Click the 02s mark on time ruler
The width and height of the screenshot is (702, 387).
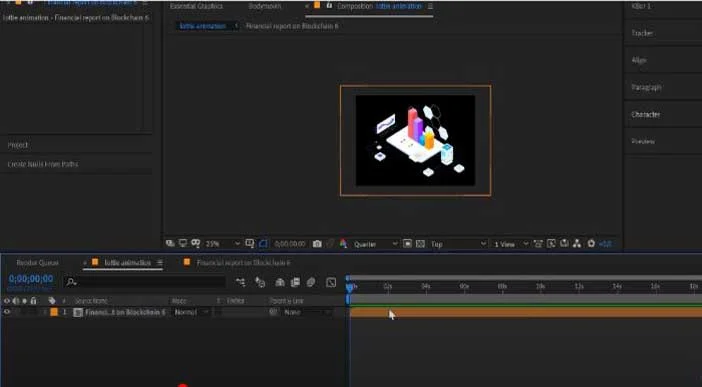[x=388, y=287]
